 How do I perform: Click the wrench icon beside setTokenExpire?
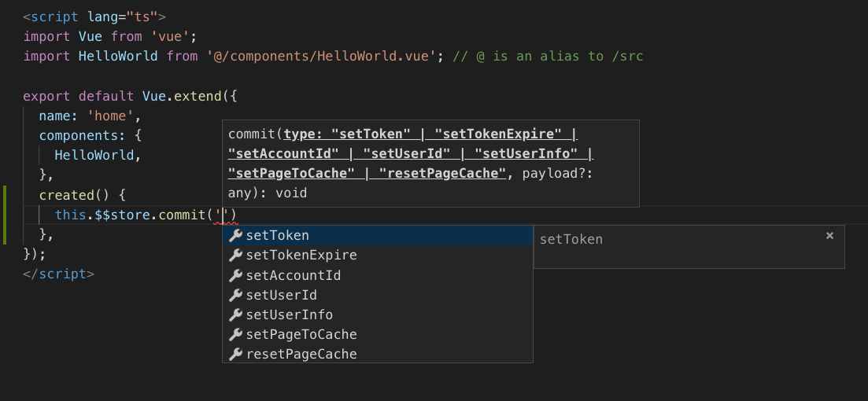[x=235, y=256]
